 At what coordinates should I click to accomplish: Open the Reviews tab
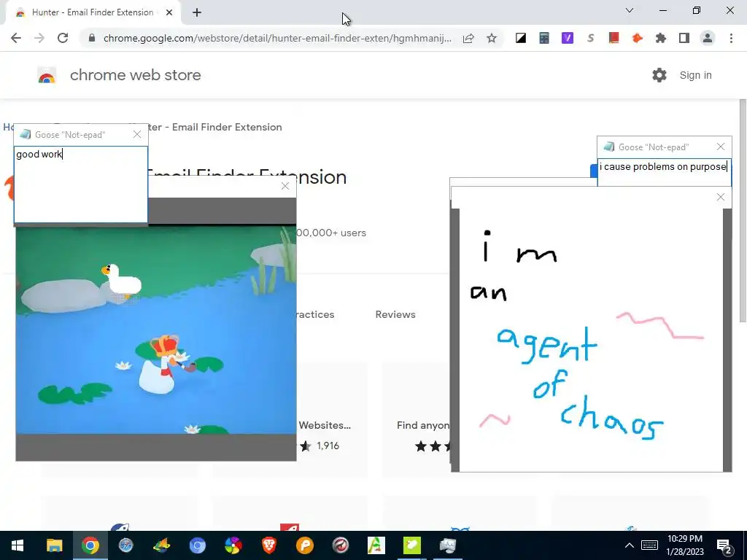[x=395, y=314]
